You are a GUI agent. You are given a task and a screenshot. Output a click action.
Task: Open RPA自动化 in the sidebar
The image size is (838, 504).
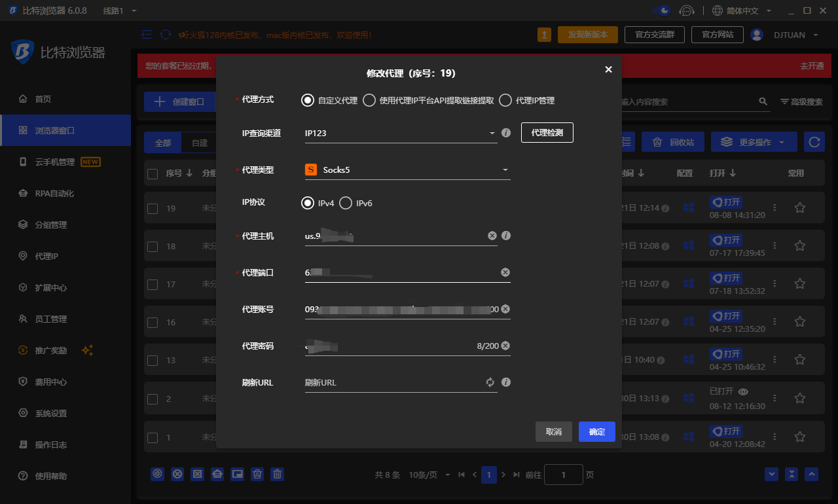point(65,193)
